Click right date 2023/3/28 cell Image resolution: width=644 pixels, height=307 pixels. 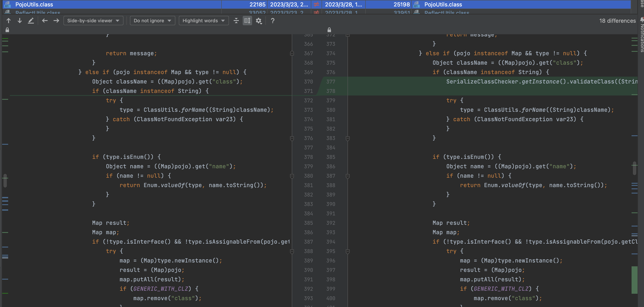pos(343,4)
